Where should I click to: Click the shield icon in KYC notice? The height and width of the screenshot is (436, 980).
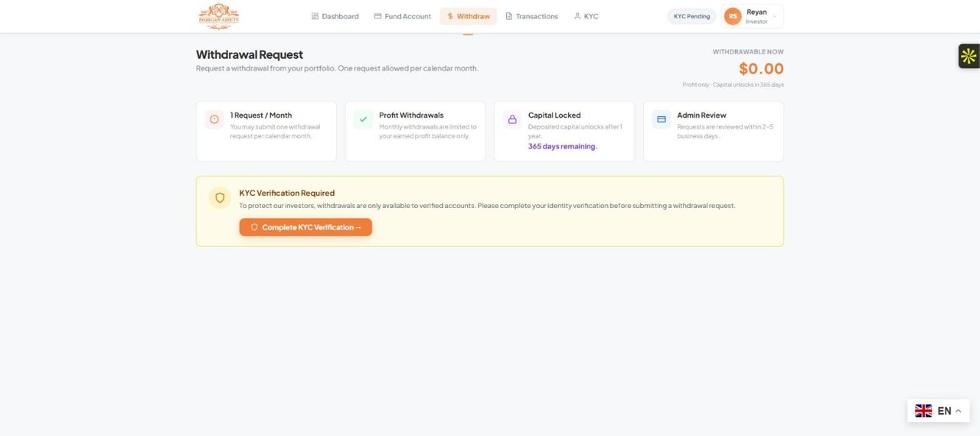click(220, 198)
